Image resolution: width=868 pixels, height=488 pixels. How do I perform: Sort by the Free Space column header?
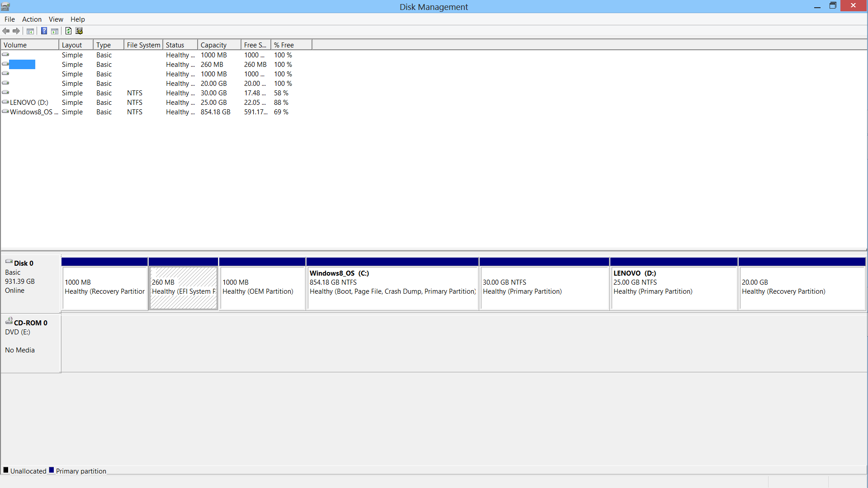(x=256, y=45)
